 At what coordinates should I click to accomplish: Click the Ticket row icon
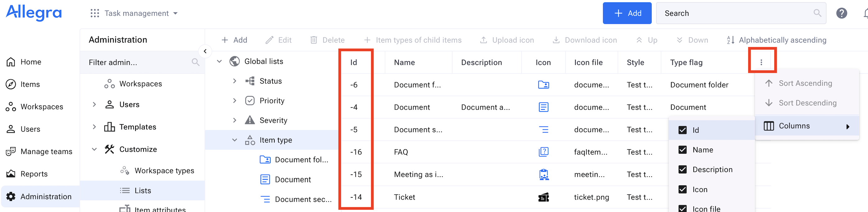[543, 197]
